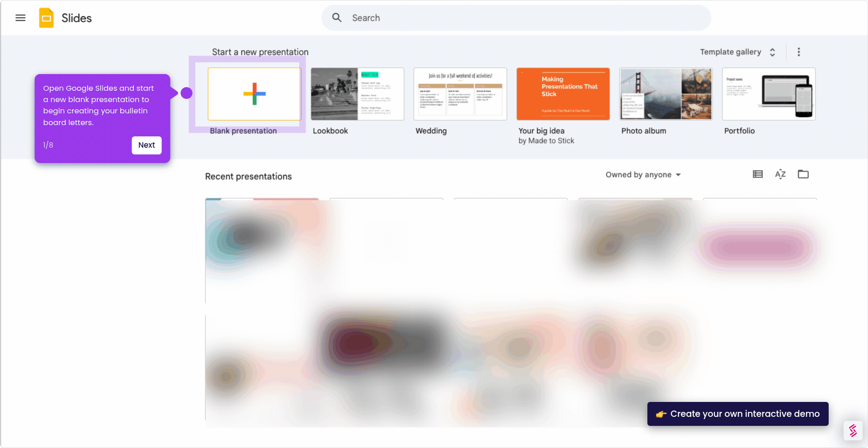
Task: Click the Google Slides logo icon
Action: [x=46, y=18]
